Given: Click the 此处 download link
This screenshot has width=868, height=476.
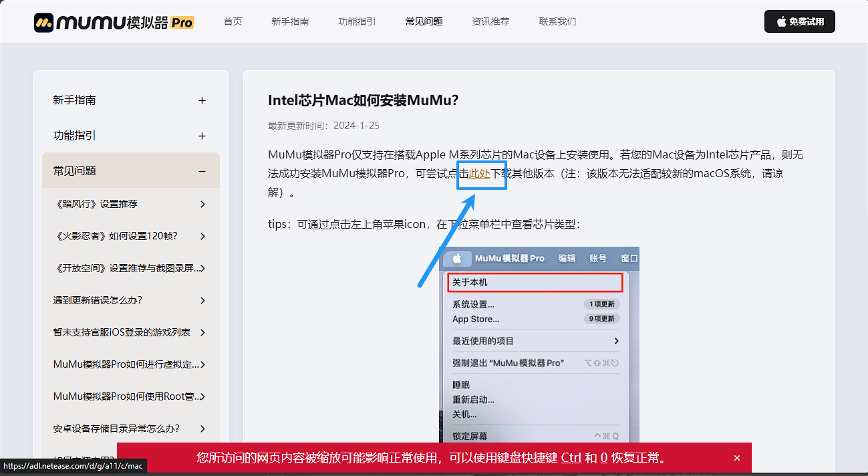Looking at the screenshot, I should [479, 174].
